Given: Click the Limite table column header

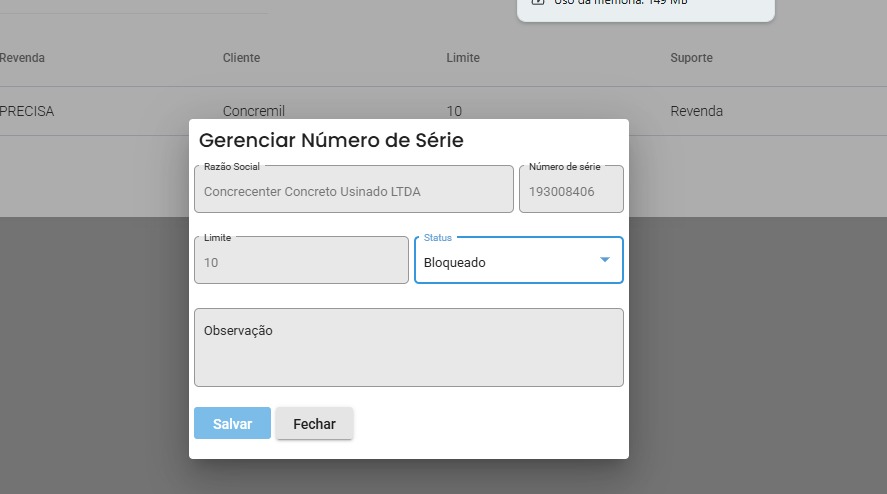Looking at the screenshot, I should click(463, 58).
